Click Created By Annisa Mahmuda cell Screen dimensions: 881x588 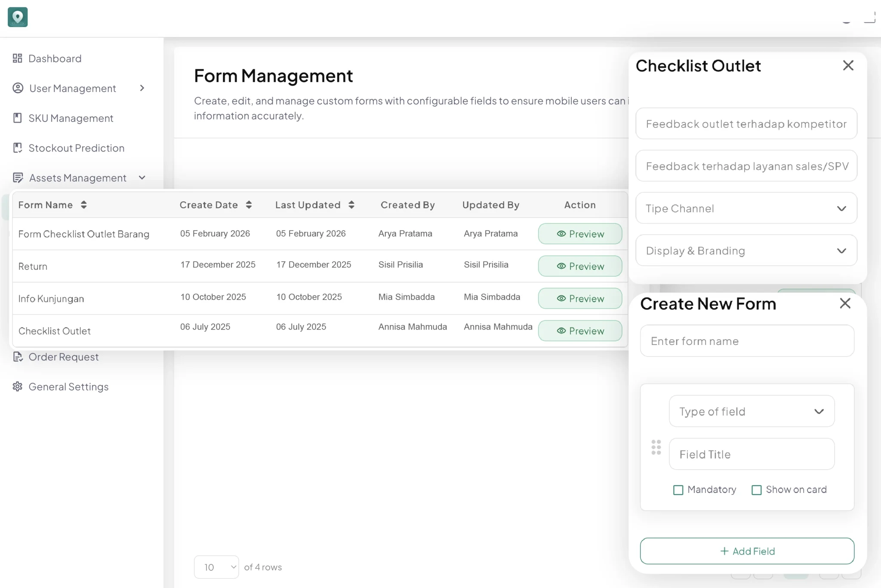click(413, 327)
